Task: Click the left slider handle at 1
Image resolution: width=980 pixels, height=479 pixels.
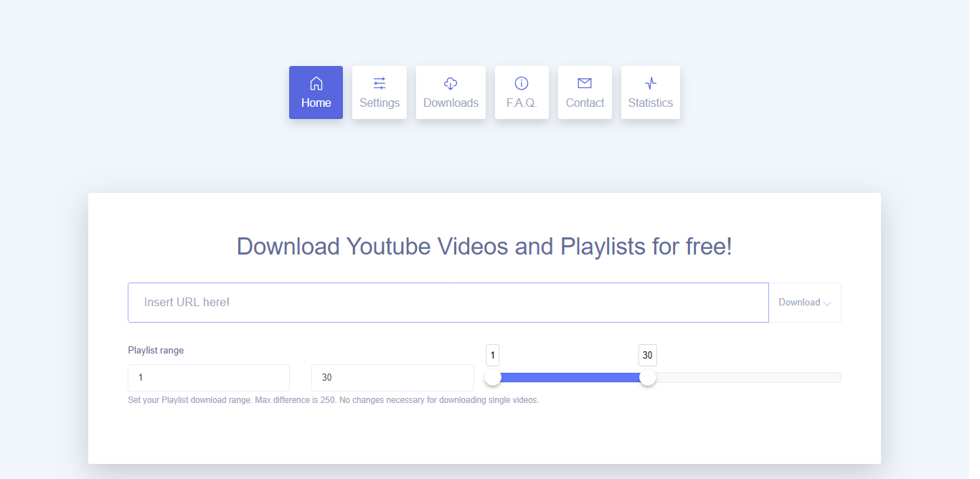Action: point(493,377)
